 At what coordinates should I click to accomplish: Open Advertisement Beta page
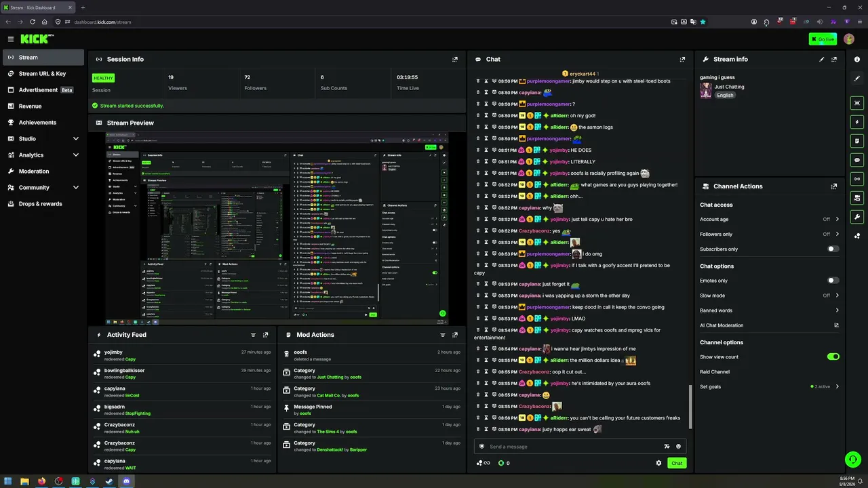pyautogui.click(x=43, y=90)
